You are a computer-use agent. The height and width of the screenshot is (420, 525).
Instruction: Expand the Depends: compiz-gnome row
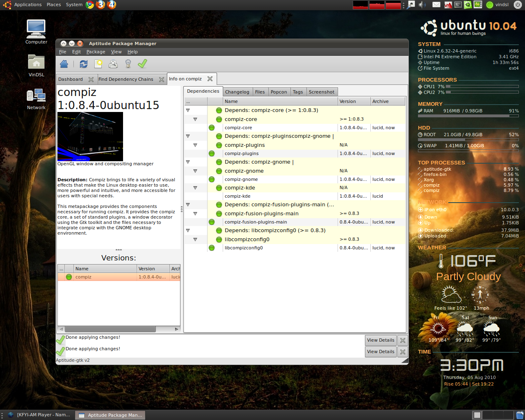click(x=188, y=162)
